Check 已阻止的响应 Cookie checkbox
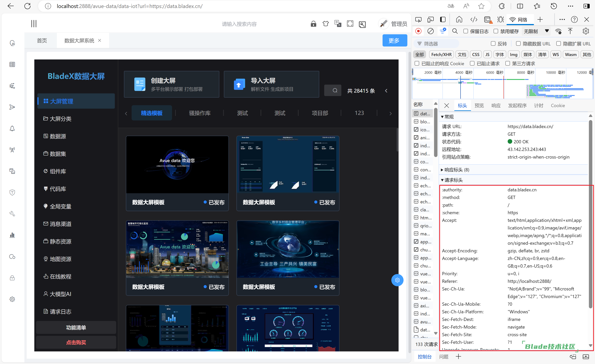595x364 pixels. coord(417,63)
